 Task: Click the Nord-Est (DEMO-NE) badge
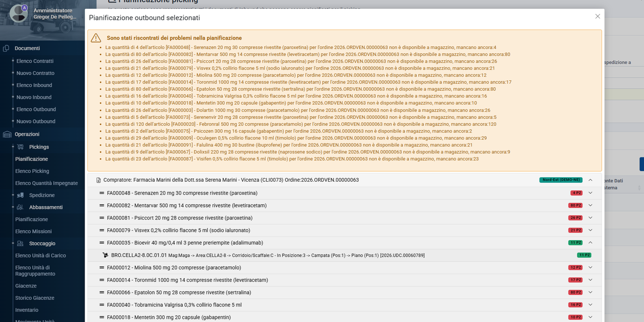pyautogui.click(x=561, y=180)
